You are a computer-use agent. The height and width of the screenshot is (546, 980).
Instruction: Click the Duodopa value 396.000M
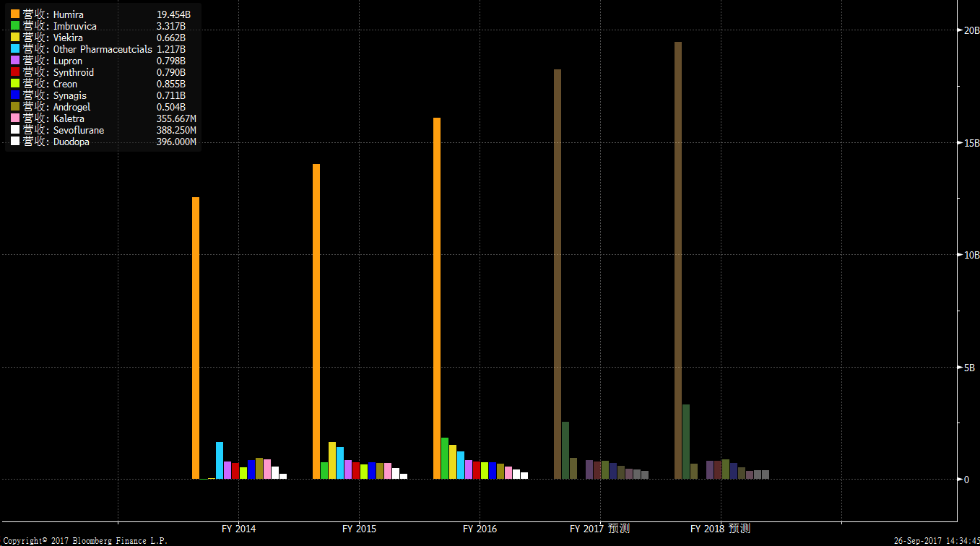click(x=176, y=142)
